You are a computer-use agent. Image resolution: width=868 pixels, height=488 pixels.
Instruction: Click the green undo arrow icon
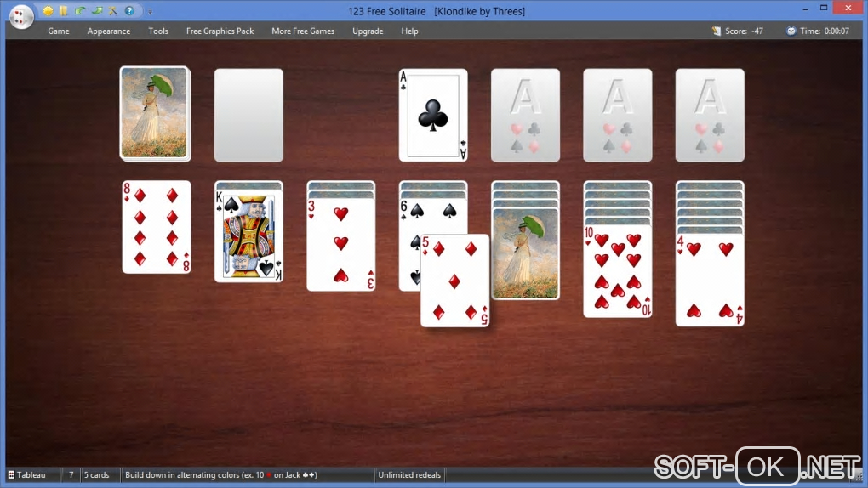click(x=80, y=10)
